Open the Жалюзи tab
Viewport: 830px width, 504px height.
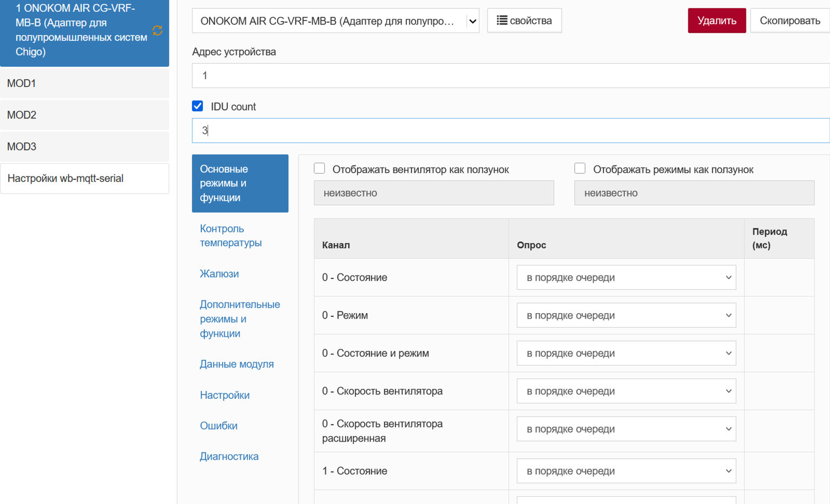click(x=219, y=274)
